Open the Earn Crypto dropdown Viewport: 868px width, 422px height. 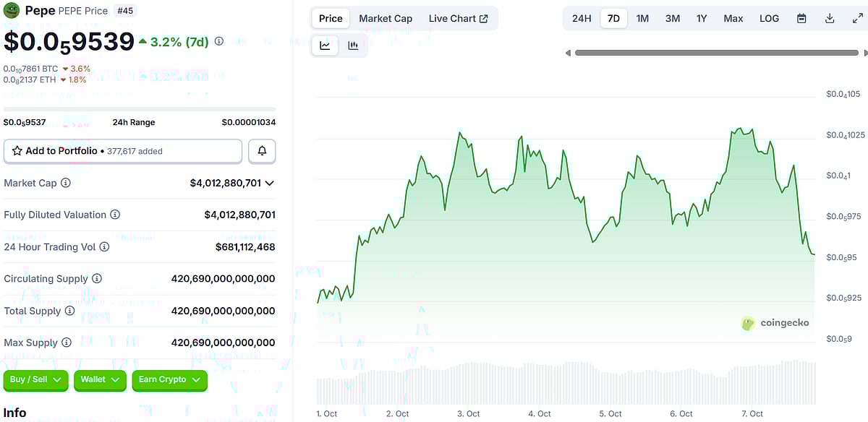(169, 379)
